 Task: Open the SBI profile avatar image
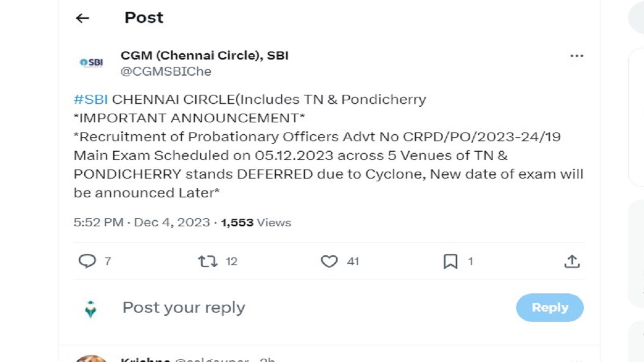click(x=91, y=63)
